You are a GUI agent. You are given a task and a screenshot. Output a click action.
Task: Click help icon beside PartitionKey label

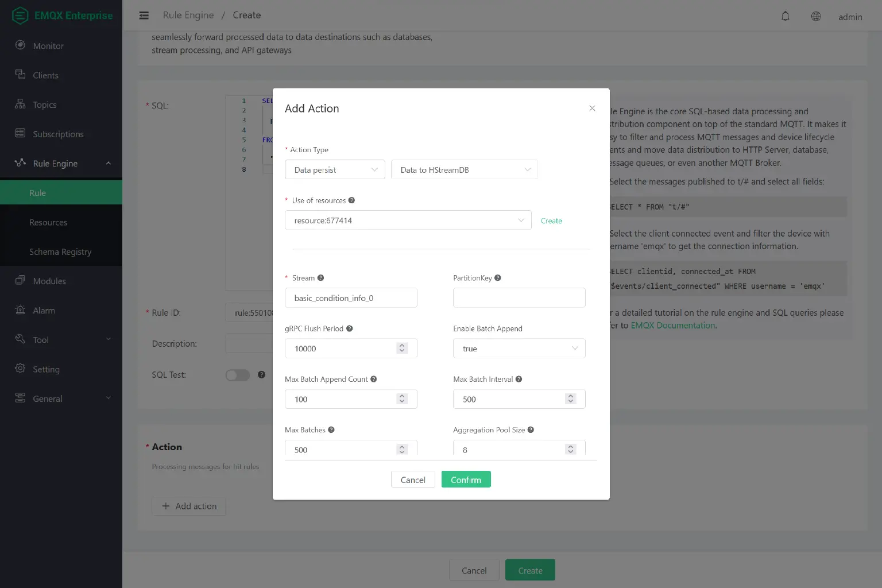tap(497, 278)
